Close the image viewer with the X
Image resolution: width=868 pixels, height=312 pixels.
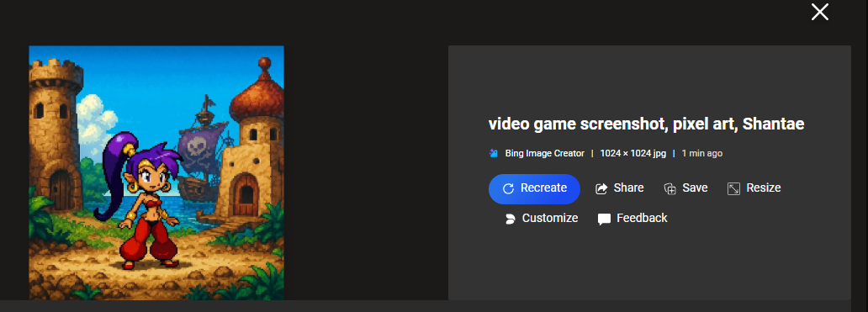[x=820, y=12]
